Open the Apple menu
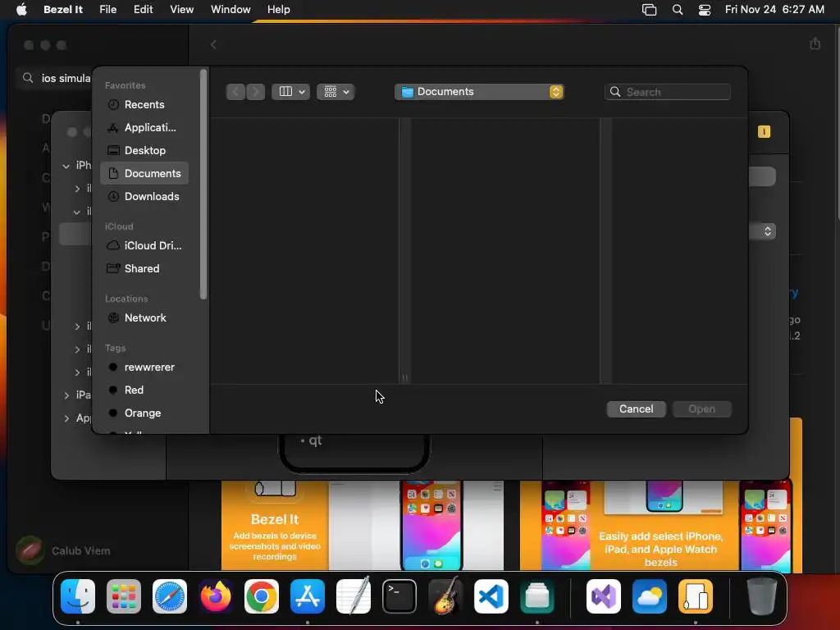The width and height of the screenshot is (840, 630). [x=21, y=10]
